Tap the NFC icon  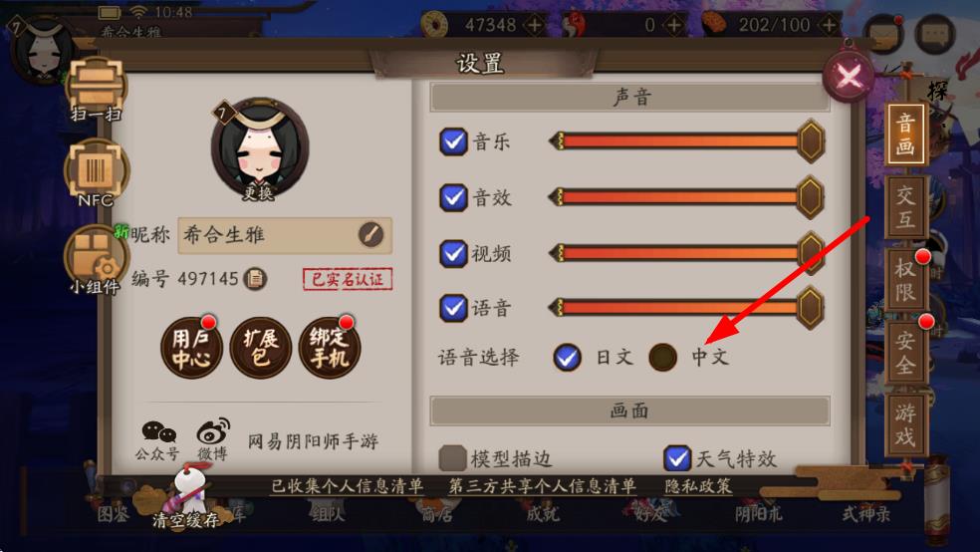click(97, 173)
